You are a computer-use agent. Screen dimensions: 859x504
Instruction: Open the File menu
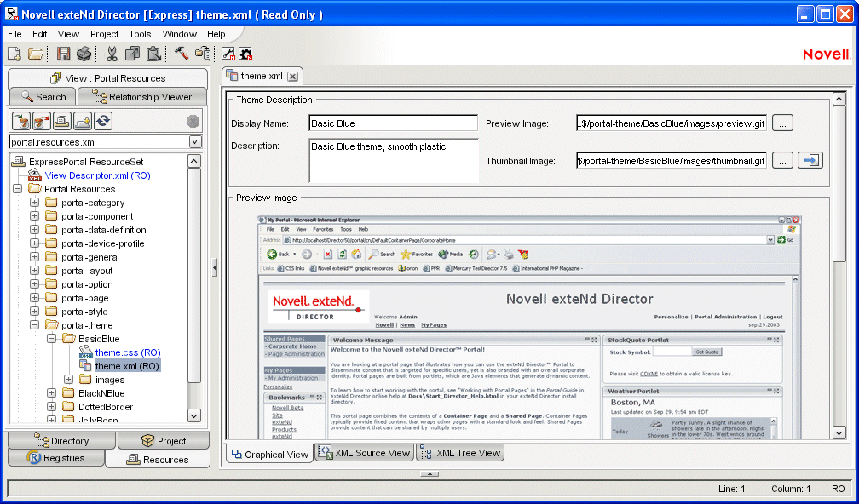point(14,34)
